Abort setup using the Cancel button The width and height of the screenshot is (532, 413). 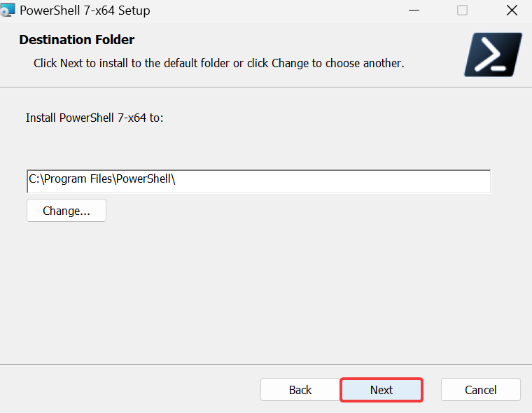[x=480, y=390]
